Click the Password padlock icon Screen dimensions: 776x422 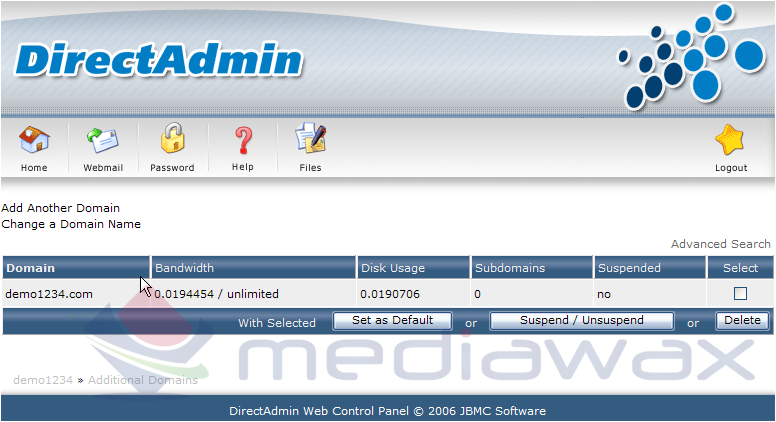click(x=172, y=138)
